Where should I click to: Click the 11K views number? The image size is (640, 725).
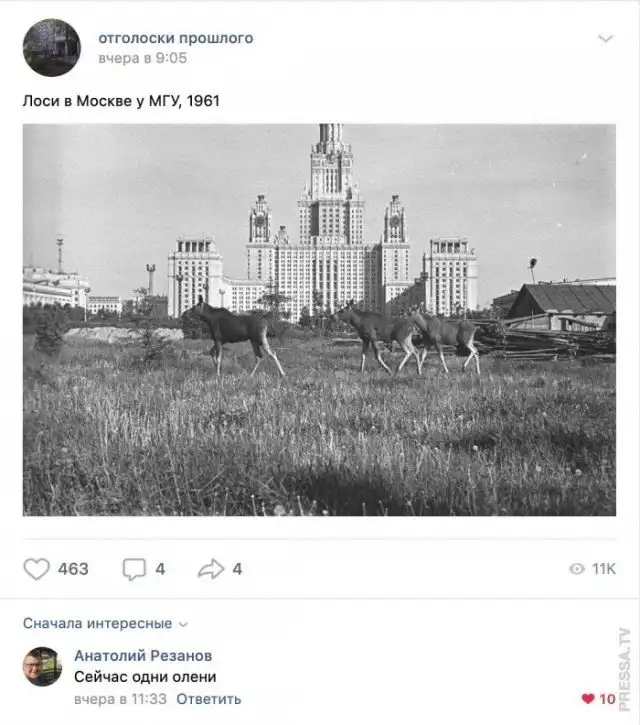click(604, 569)
